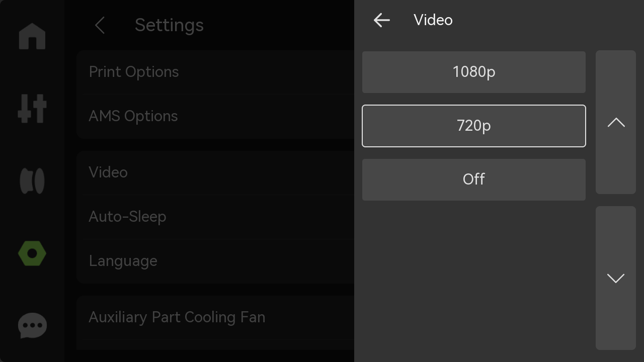
Task: Open the Controls sliders icon in the sidebar
Action: pyautogui.click(x=32, y=108)
